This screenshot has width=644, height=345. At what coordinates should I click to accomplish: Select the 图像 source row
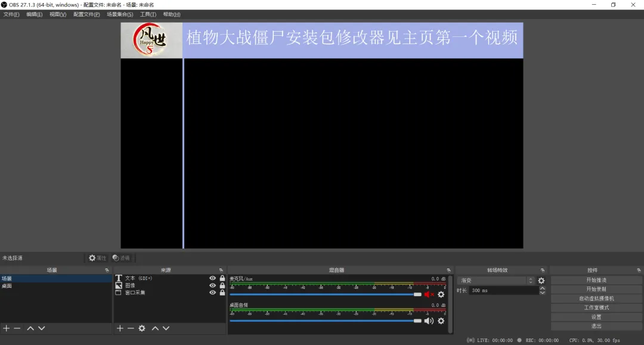[169, 285]
